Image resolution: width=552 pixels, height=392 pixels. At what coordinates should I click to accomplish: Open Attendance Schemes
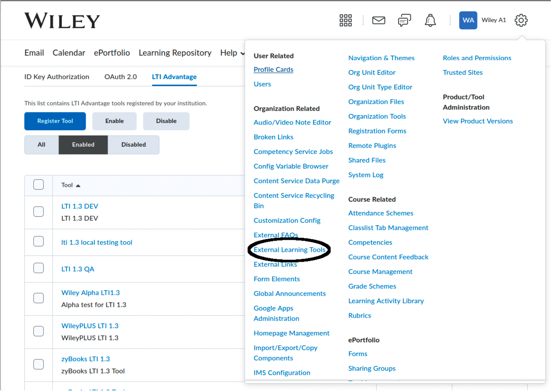tap(381, 214)
